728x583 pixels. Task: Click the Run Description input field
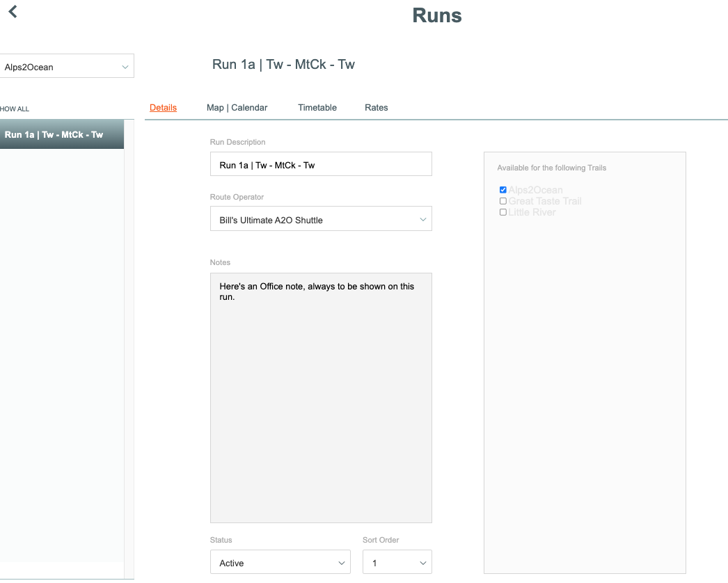pyautogui.click(x=321, y=164)
